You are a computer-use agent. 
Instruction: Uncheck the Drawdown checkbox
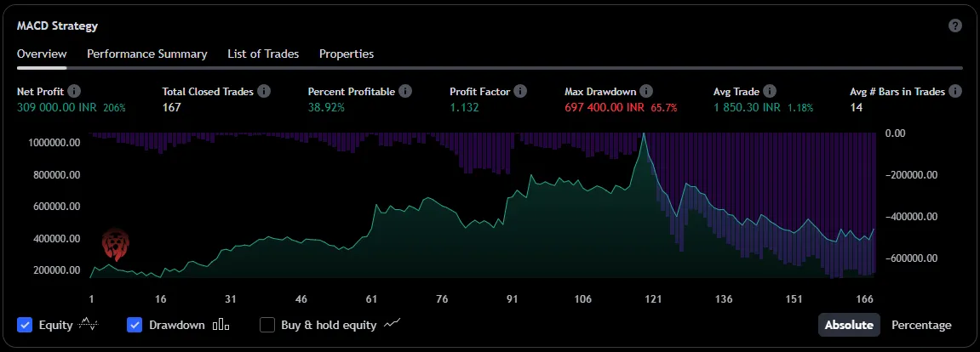point(135,325)
